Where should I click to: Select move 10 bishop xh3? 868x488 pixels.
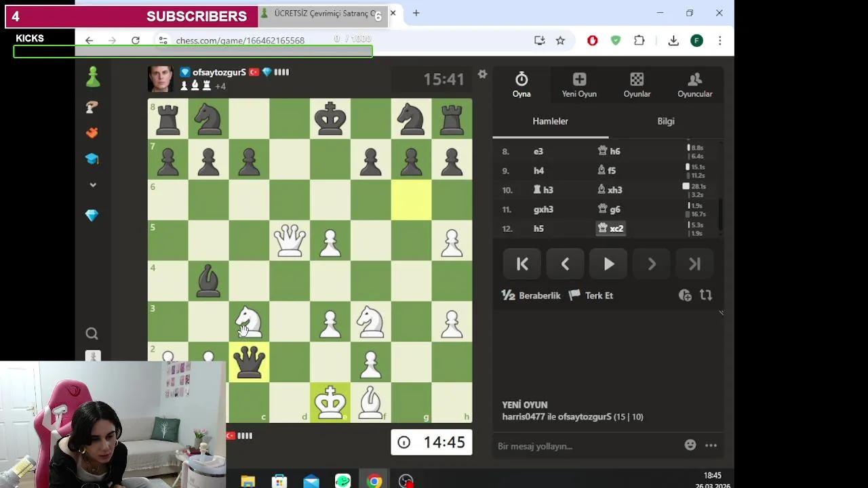click(x=610, y=190)
